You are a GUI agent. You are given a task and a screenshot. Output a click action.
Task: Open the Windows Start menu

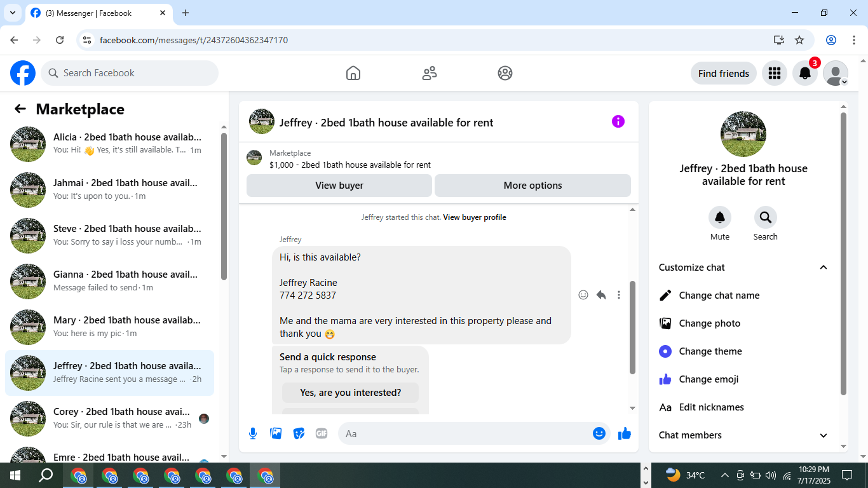tap(15, 475)
